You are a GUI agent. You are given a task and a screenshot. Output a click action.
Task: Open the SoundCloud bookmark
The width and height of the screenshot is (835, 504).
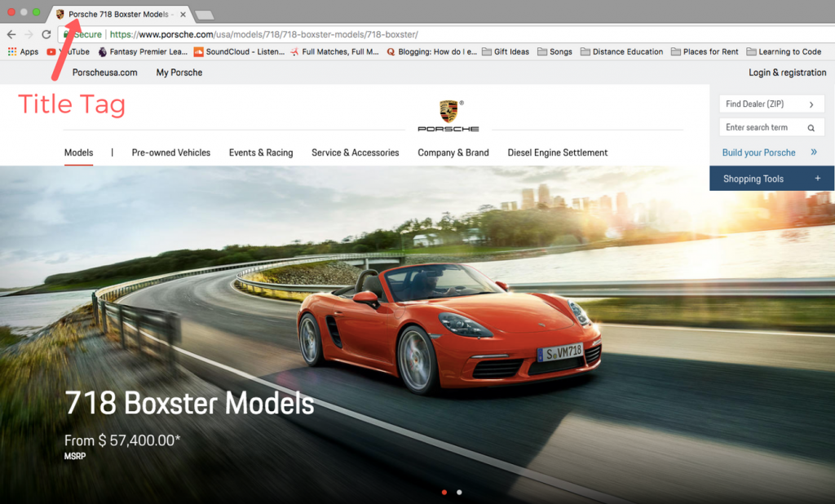(x=239, y=51)
